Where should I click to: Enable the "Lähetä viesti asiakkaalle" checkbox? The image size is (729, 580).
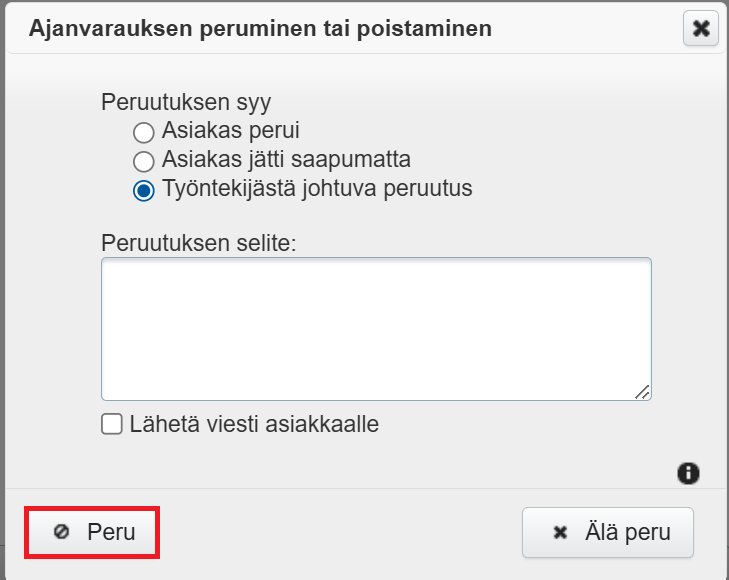click(112, 424)
